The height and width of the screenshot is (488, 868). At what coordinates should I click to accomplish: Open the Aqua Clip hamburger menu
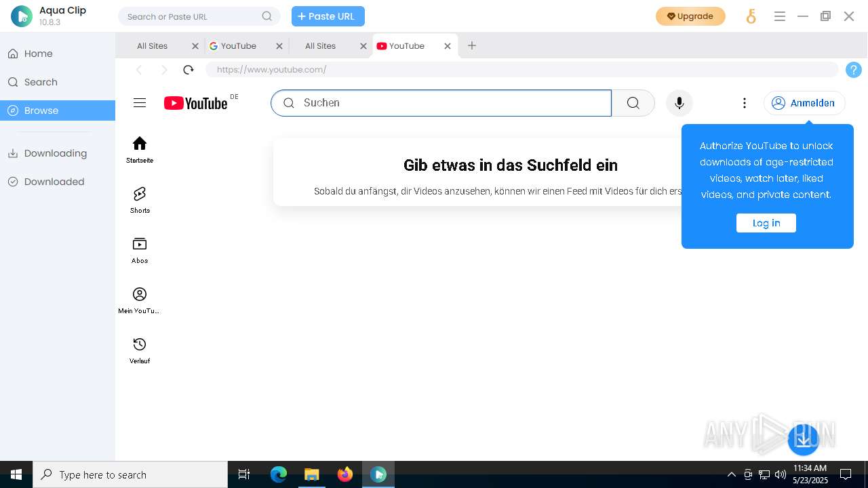point(780,16)
